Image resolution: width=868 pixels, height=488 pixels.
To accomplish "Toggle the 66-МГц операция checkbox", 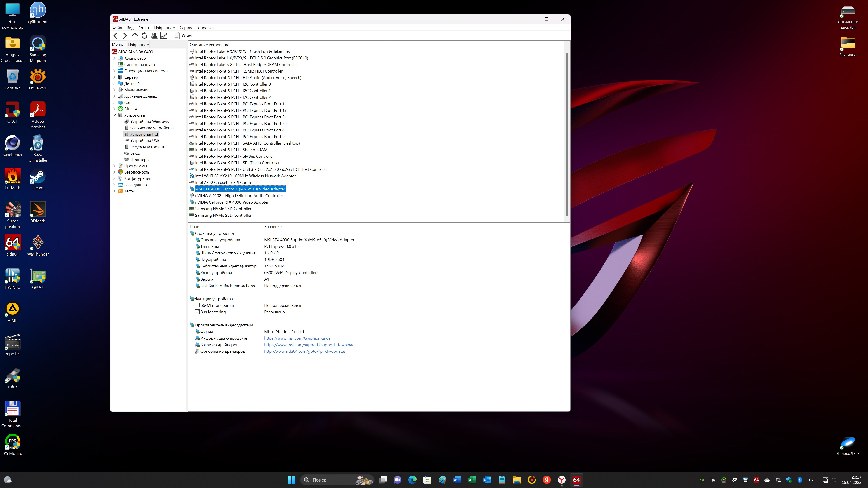I will [198, 305].
